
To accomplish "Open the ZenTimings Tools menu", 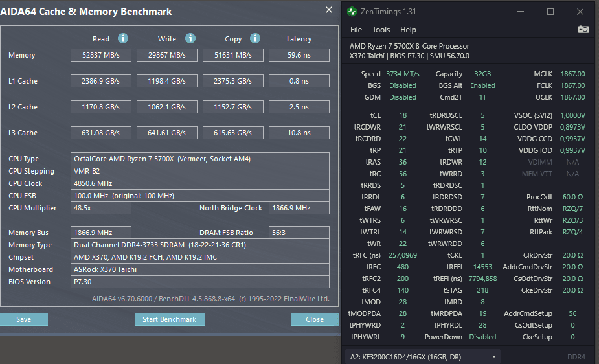I will [x=381, y=30].
